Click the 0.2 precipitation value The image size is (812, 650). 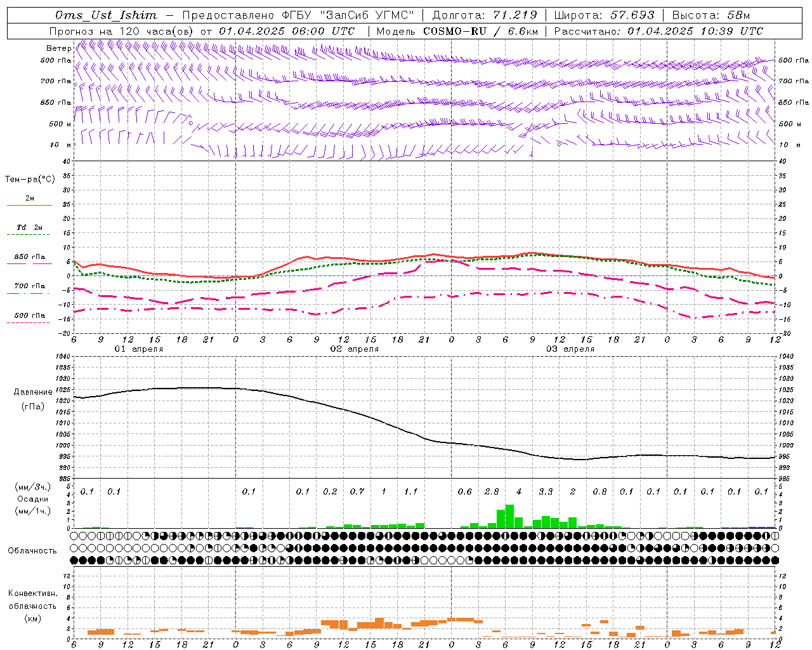pos(330,491)
